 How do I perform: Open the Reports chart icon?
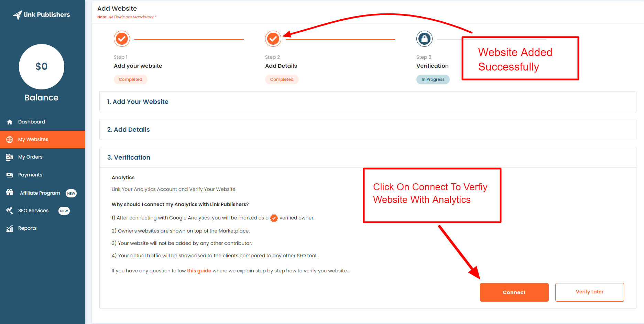pos(10,228)
